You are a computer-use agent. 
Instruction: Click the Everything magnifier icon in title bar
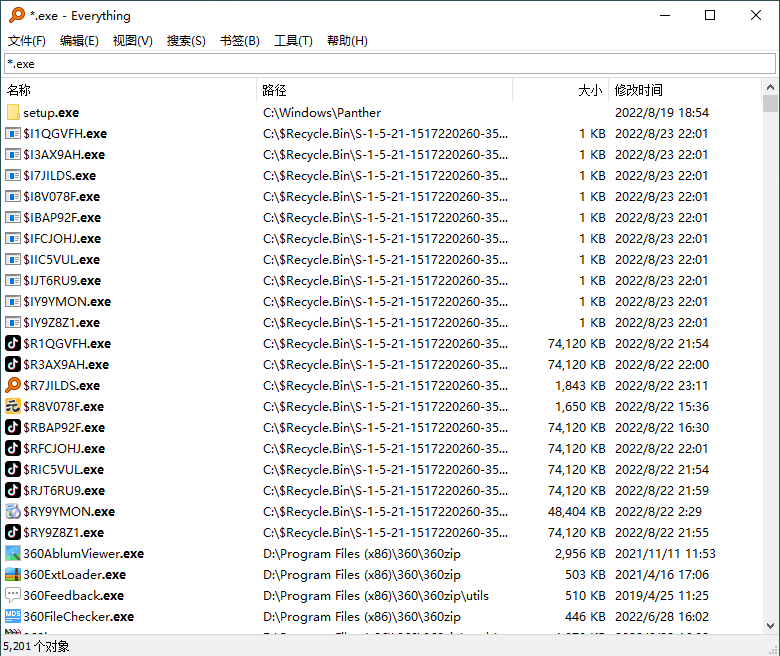coord(16,15)
